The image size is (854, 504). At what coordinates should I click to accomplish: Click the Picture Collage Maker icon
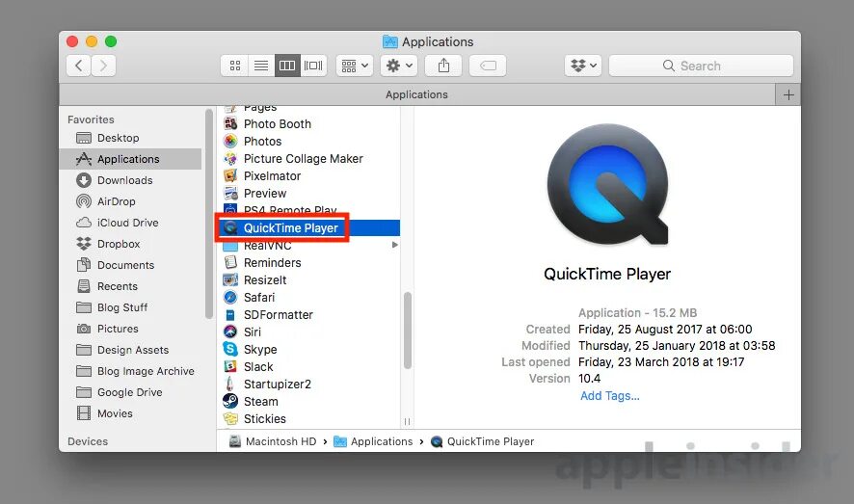[x=230, y=158]
